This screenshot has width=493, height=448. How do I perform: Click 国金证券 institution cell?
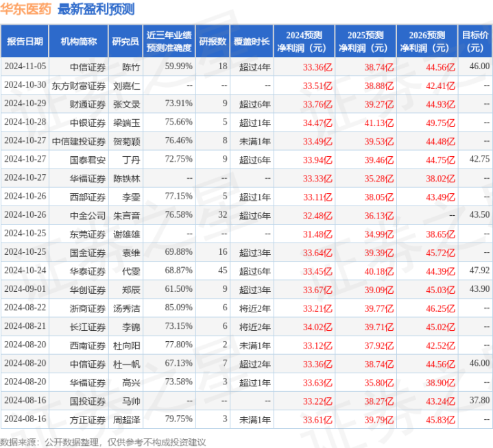click(88, 252)
